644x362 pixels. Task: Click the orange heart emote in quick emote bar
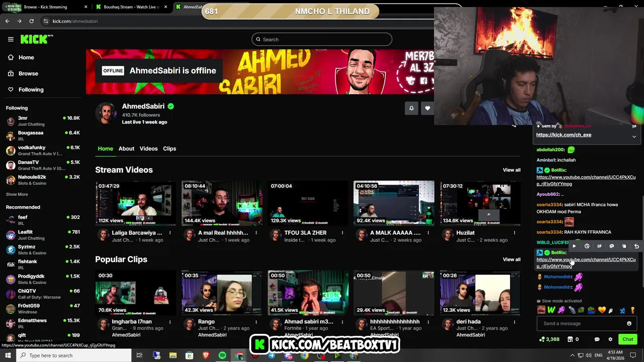(602, 310)
